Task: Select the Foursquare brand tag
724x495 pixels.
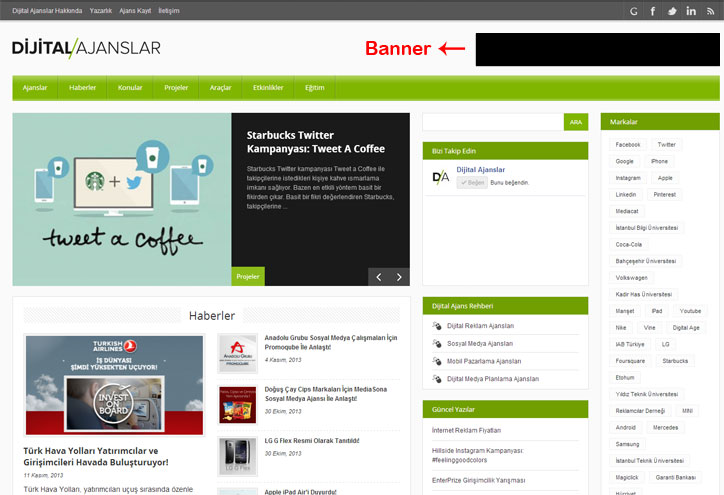Action: click(630, 361)
